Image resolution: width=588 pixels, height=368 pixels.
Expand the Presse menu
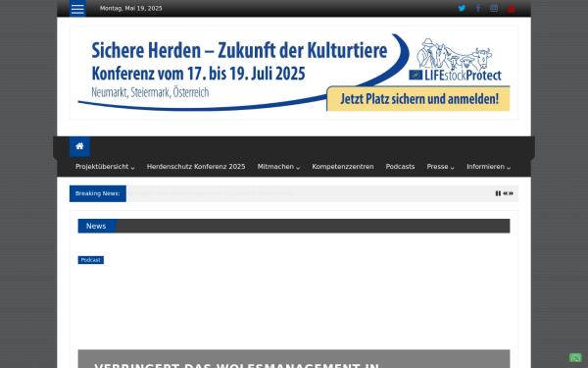[441, 167]
